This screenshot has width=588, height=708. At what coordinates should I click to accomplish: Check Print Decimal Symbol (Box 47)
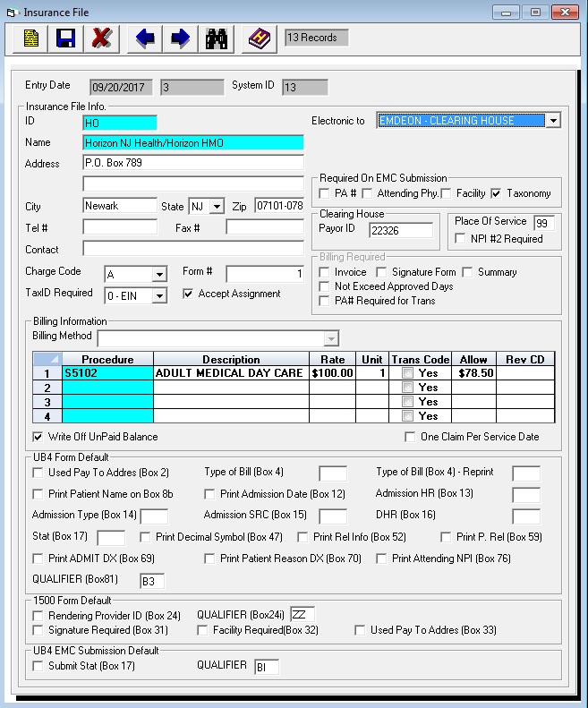click(145, 537)
